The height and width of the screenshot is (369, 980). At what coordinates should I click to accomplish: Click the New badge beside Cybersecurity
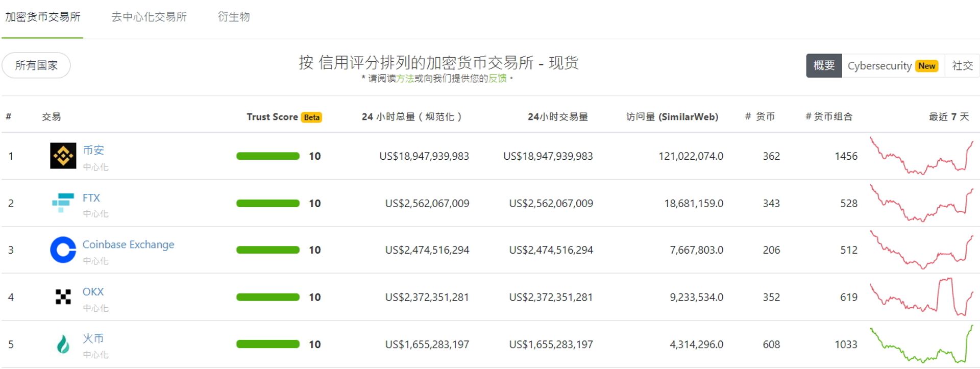927,66
